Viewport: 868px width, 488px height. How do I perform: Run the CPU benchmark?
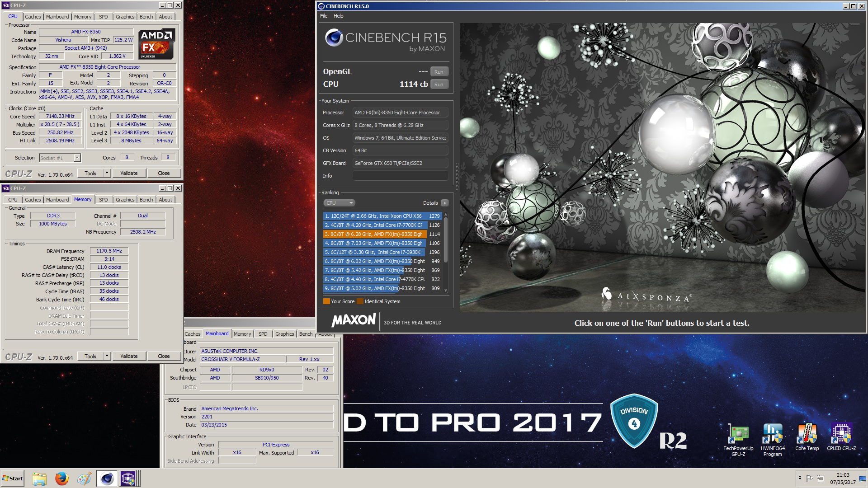(x=439, y=84)
